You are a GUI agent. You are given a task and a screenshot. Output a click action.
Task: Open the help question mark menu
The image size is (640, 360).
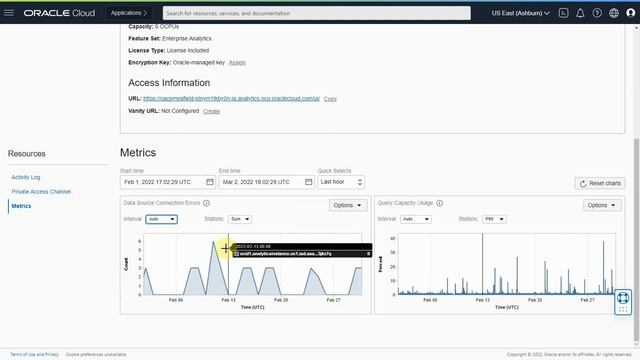tap(597, 13)
